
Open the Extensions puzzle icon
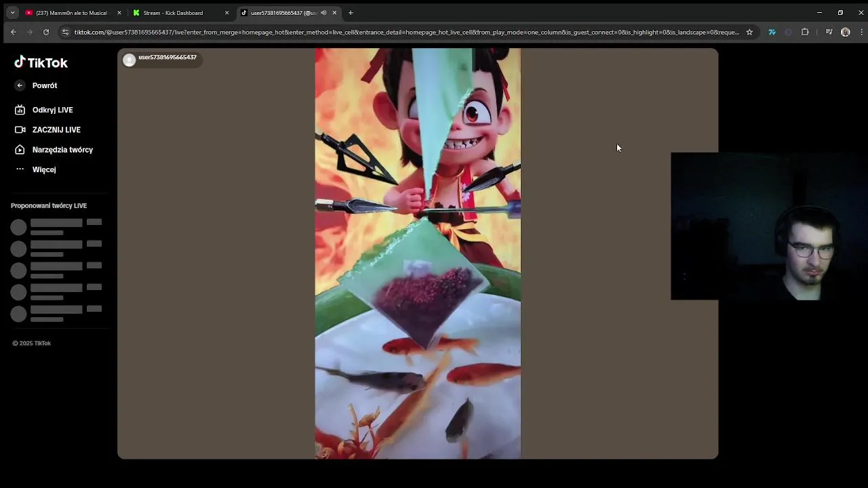click(805, 32)
